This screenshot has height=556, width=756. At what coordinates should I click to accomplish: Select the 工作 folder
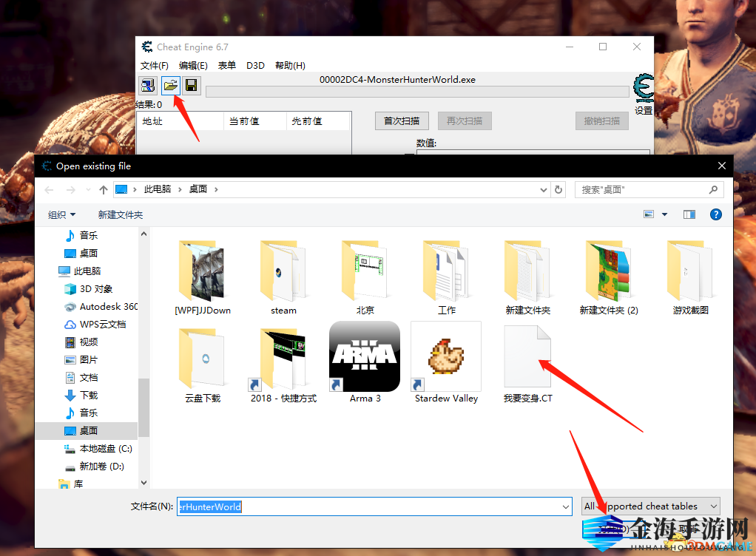pos(447,277)
